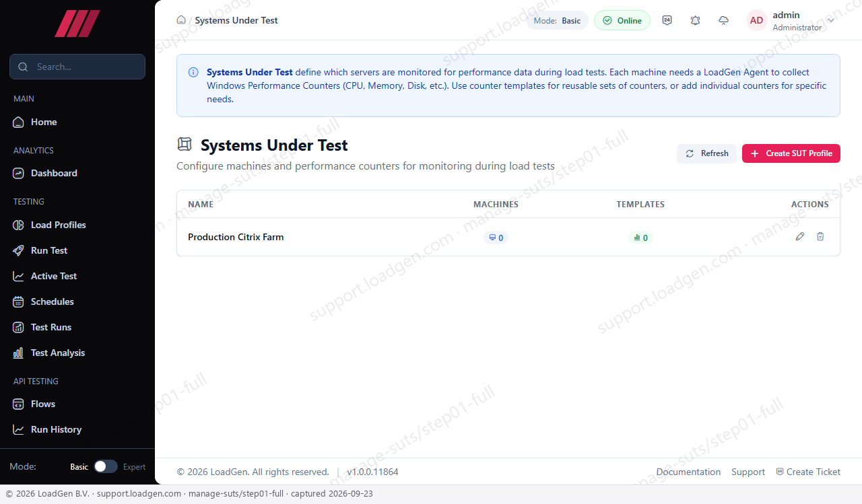The height and width of the screenshot is (504, 862).
Task: Click the Refresh button
Action: click(706, 153)
